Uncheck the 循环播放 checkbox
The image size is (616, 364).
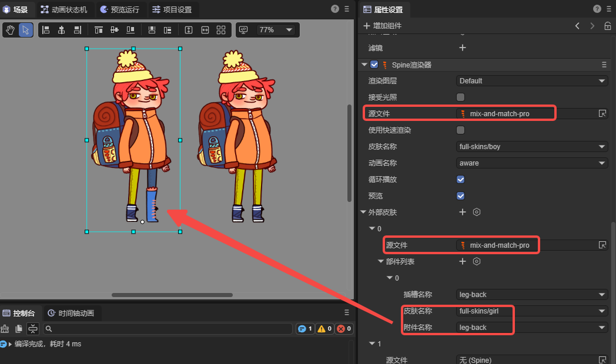point(461,179)
